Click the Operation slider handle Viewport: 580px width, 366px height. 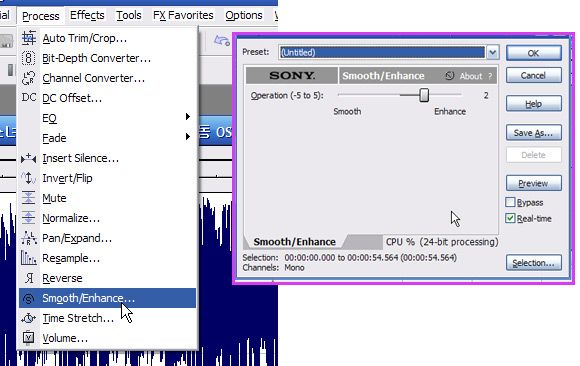(x=424, y=95)
